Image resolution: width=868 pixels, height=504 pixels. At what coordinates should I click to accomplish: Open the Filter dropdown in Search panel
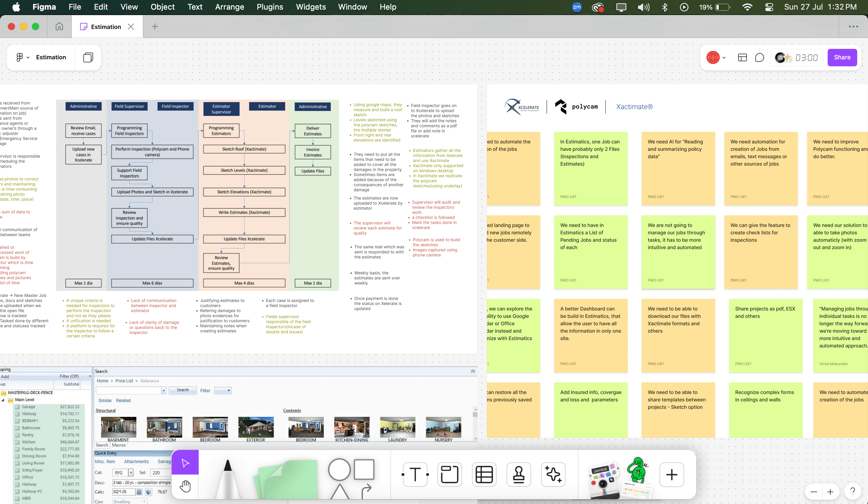tap(223, 390)
